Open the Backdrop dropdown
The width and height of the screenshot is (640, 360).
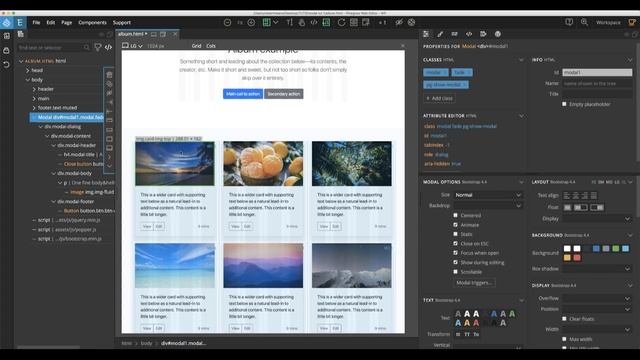point(488,206)
